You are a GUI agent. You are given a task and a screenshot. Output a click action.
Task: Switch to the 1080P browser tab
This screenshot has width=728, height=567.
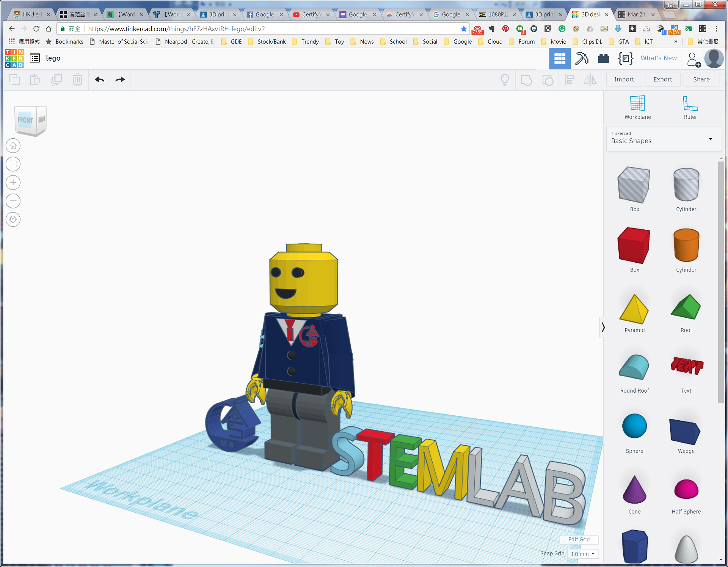[x=497, y=14]
